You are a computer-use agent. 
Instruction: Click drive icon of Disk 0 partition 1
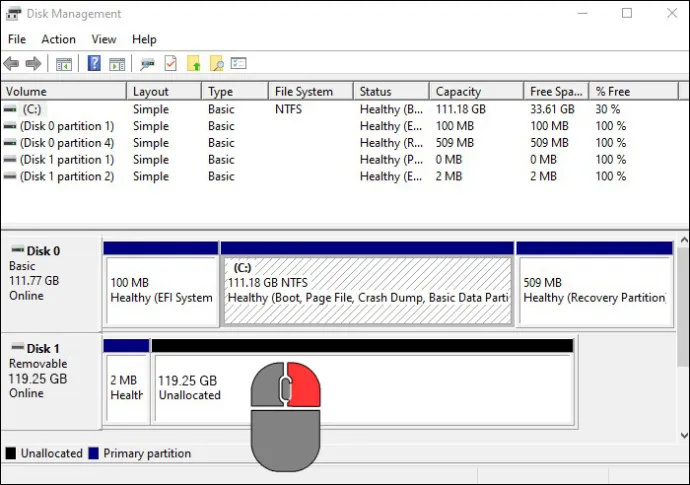pyautogui.click(x=10, y=126)
